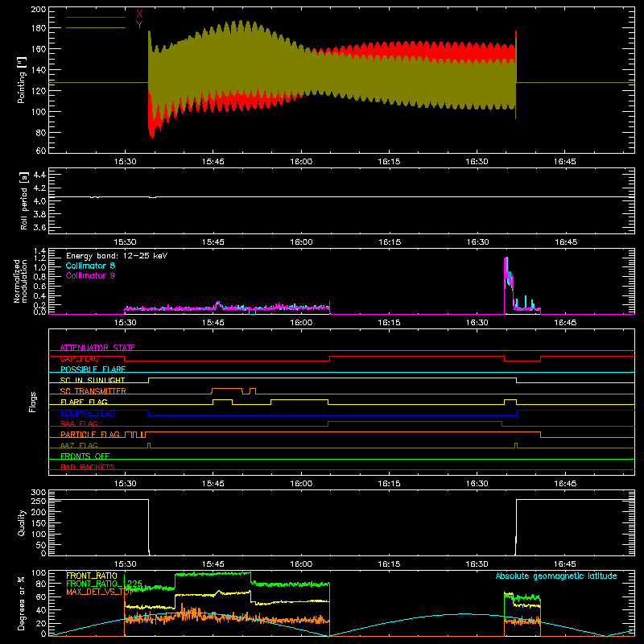The height and width of the screenshot is (644, 644).
Task: Click the red 'X' legend label
Action: coord(139,14)
